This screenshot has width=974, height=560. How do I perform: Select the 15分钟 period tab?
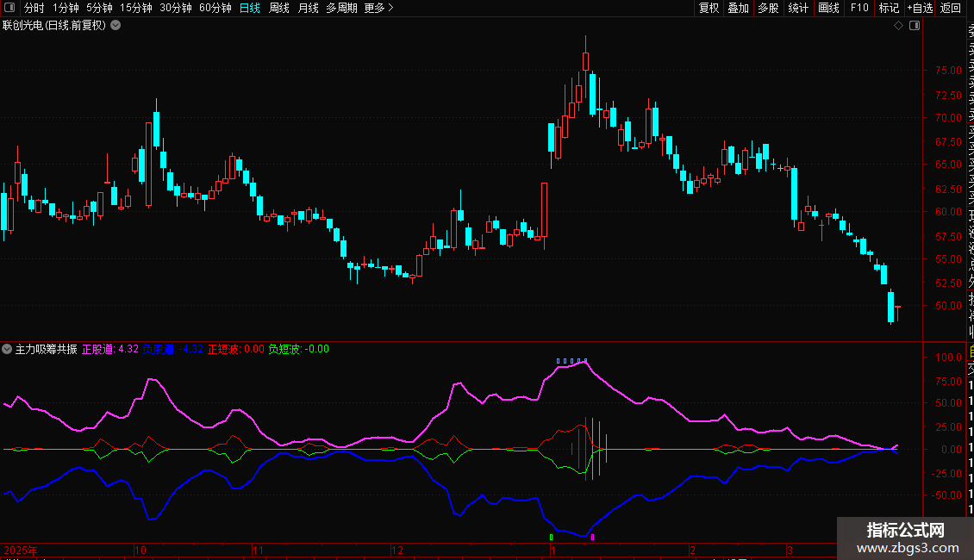pos(136,8)
